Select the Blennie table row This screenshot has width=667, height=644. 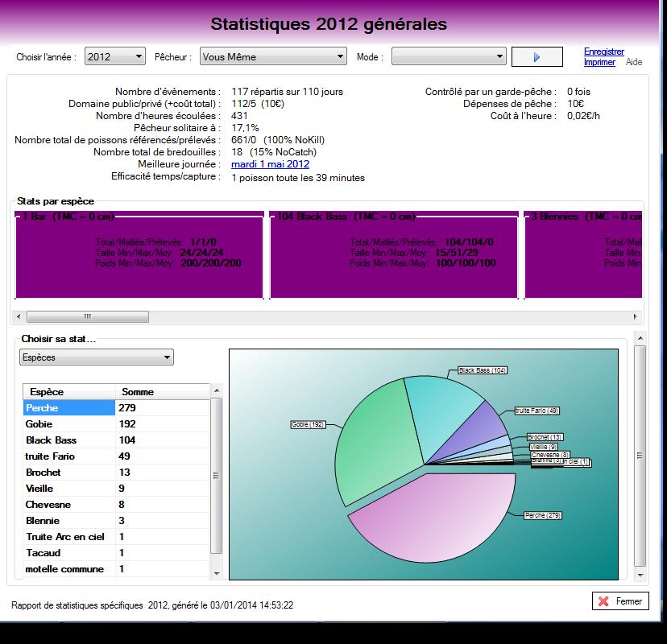point(116,521)
